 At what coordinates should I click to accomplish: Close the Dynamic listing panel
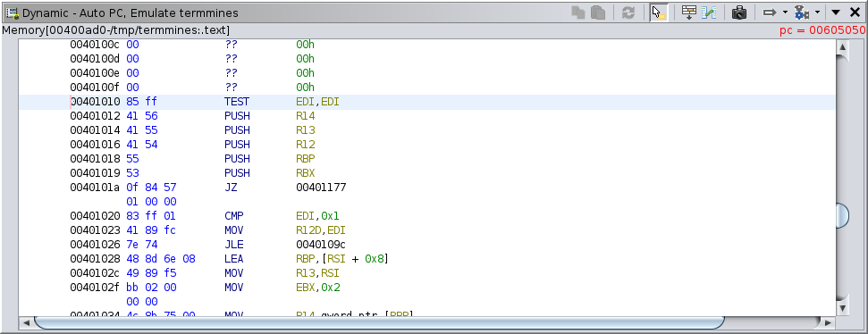[x=855, y=13]
